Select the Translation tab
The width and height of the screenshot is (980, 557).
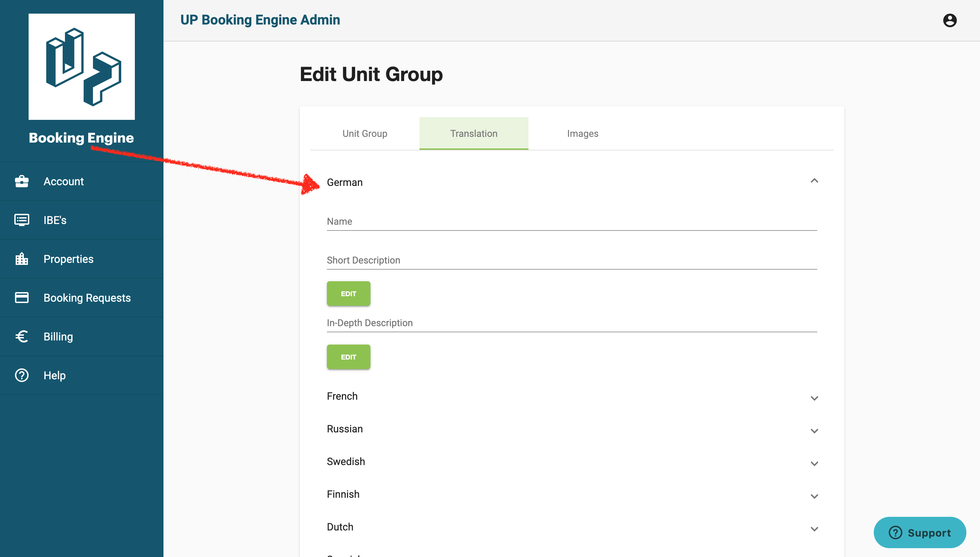(x=474, y=133)
